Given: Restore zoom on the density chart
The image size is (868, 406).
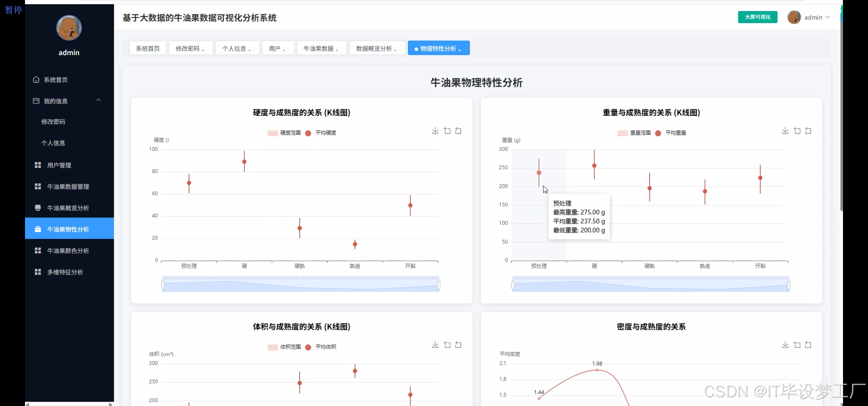Looking at the screenshot, I should (x=808, y=345).
